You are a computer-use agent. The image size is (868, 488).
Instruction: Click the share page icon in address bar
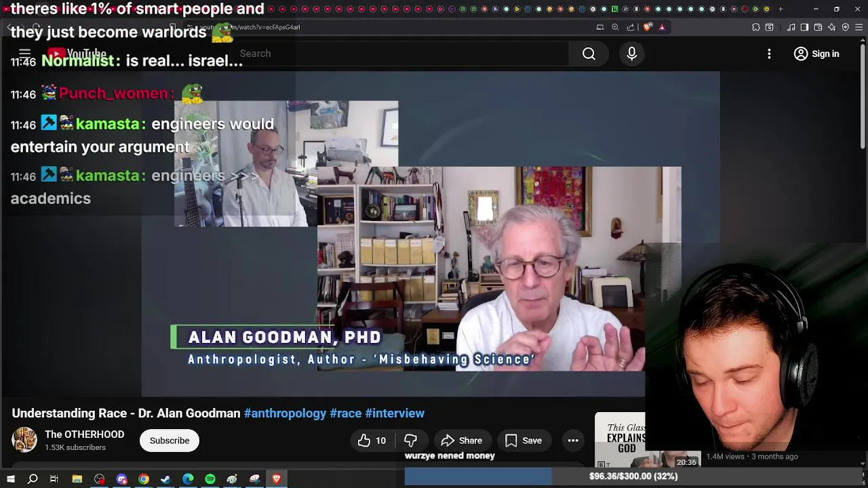click(631, 27)
